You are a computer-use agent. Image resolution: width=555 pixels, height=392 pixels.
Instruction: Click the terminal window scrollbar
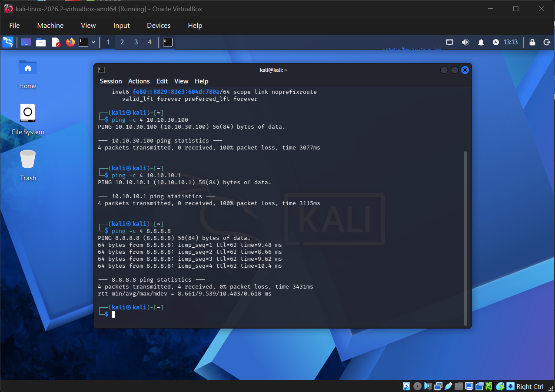click(465, 238)
